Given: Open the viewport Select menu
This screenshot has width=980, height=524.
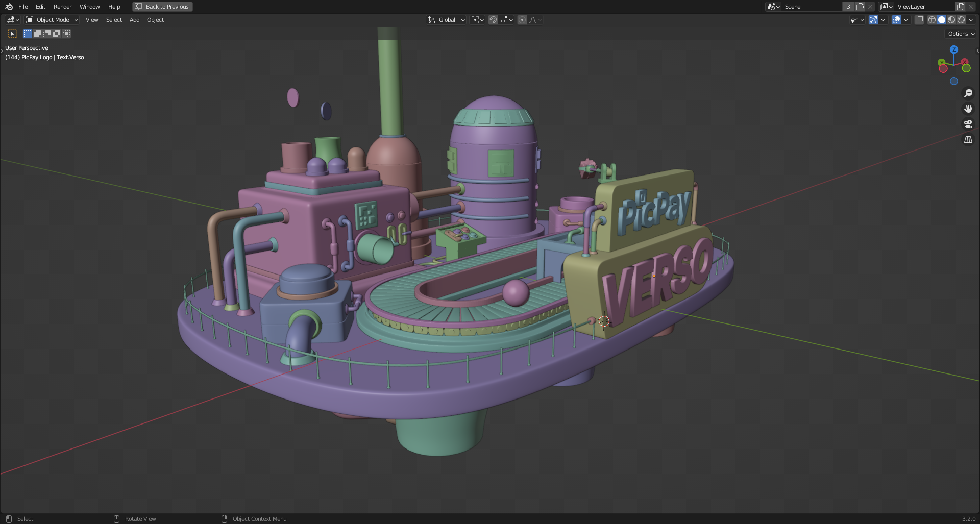Looking at the screenshot, I should pos(114,20).
